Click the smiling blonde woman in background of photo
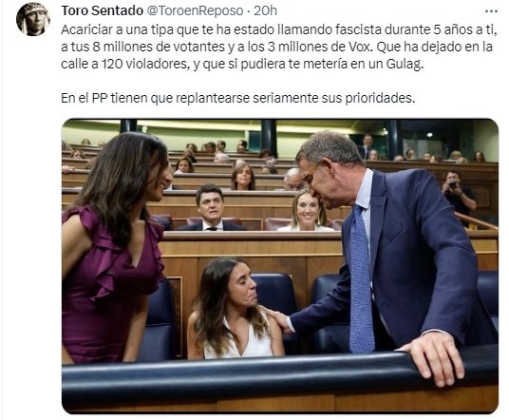This screenshot has width=509, height=420. [306, 211]
